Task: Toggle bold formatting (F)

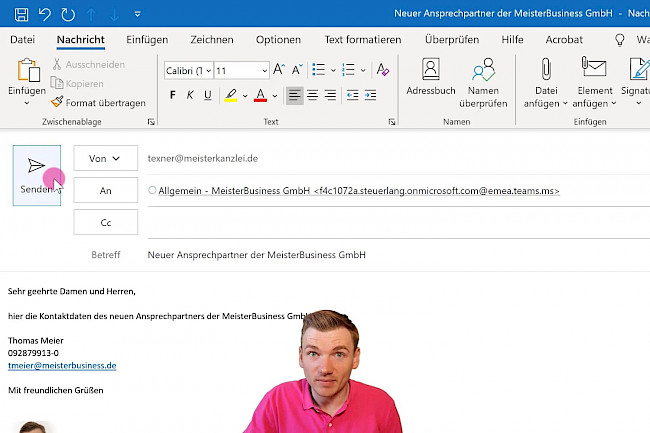Action: click(172, 95)
